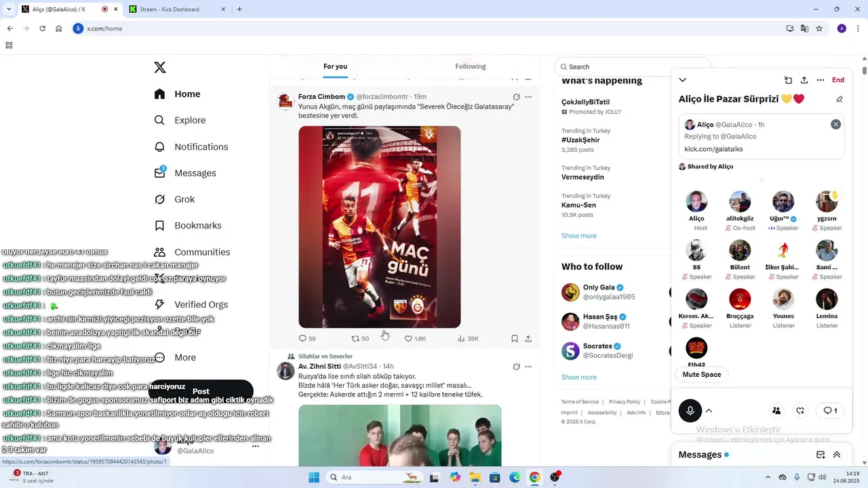This screenshot has height=488, width=868.
Task: Open Forza Cimbom profile avatar
Action: point(285,102)
